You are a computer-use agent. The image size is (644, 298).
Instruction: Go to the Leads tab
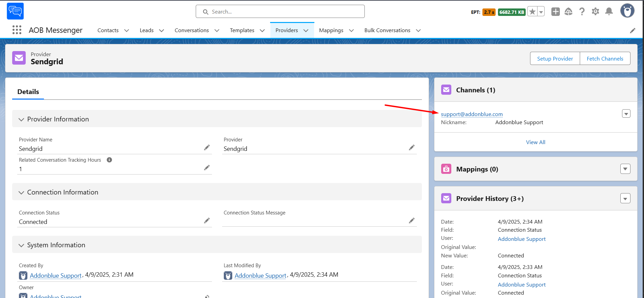point(147,30)
